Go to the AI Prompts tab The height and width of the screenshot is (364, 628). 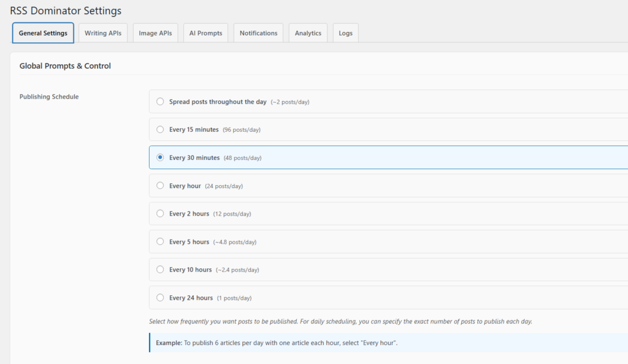[x=205, y=33]
